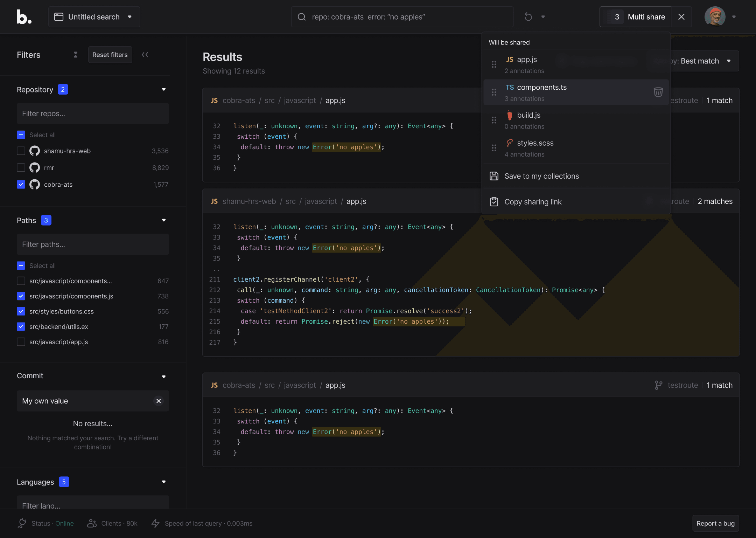Viewport: 756px width, 538px height.
Task: Uncheck the cobra-ats repository checkbox
Action: 21,185
